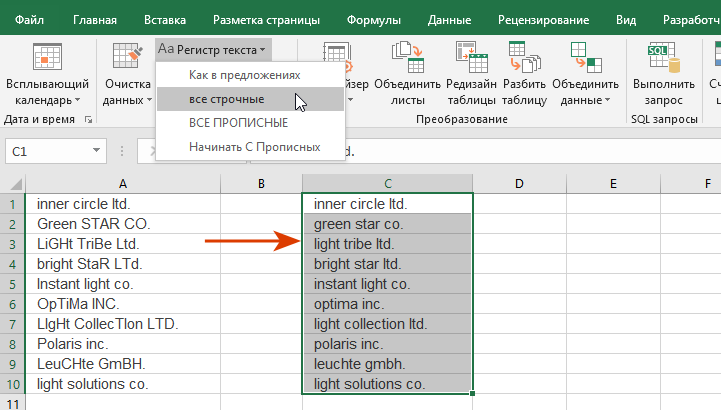
Task: Open the Date and Time group dialog launcher
Action: (88, 120)
